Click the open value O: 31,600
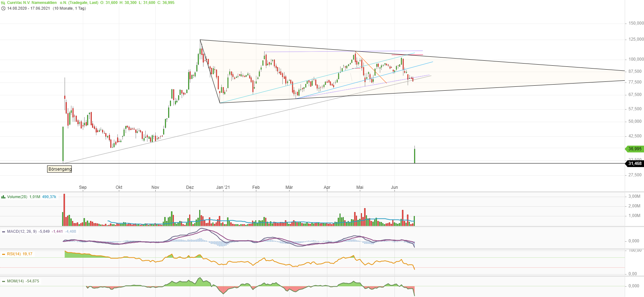 point(109,2)
